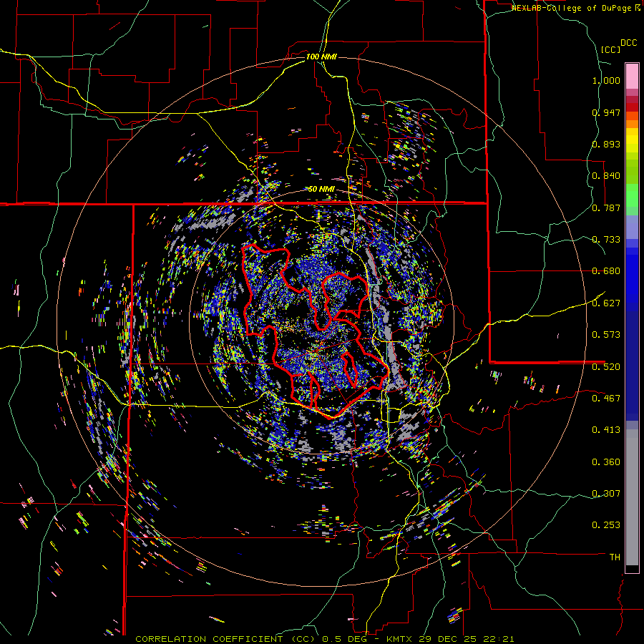The height and width of the screenshot is (644, 644).
Task: Select the 0.307 scale value
Action: click(x=606, y=494)
